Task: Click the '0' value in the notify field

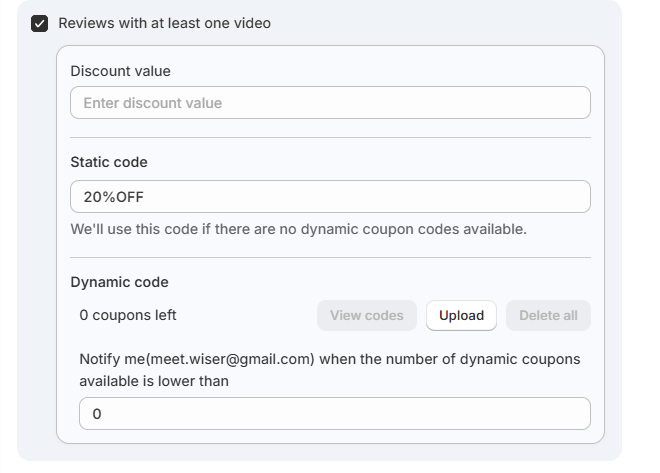Action: click(97, 414)
